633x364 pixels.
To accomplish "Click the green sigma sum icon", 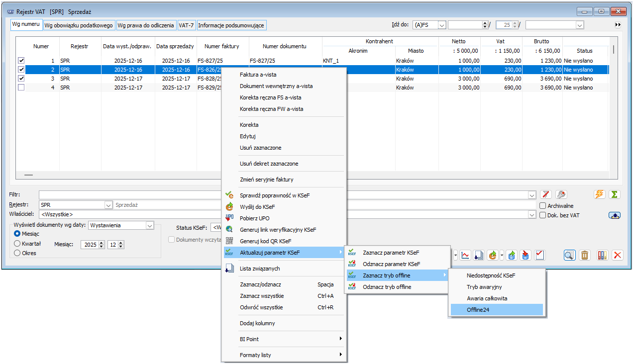I will (615, 194).
